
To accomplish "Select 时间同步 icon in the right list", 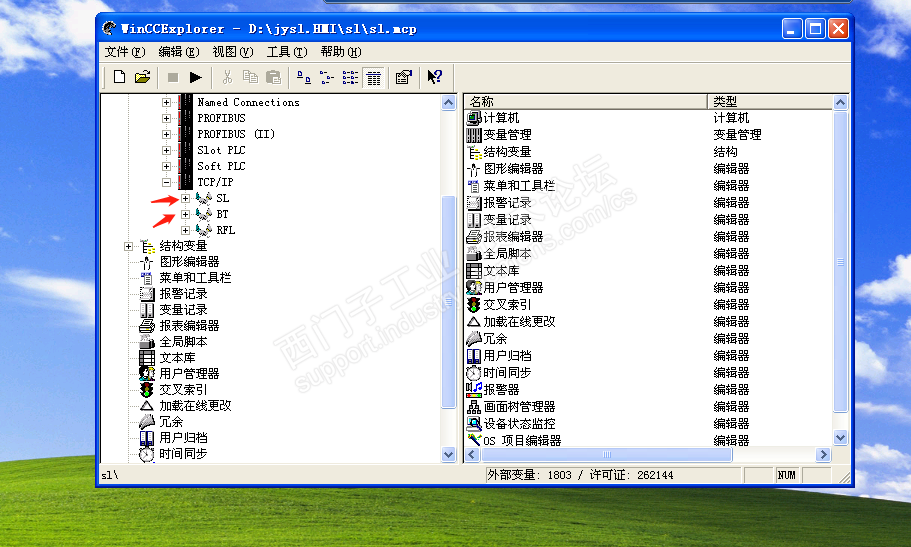I will 474,373.
